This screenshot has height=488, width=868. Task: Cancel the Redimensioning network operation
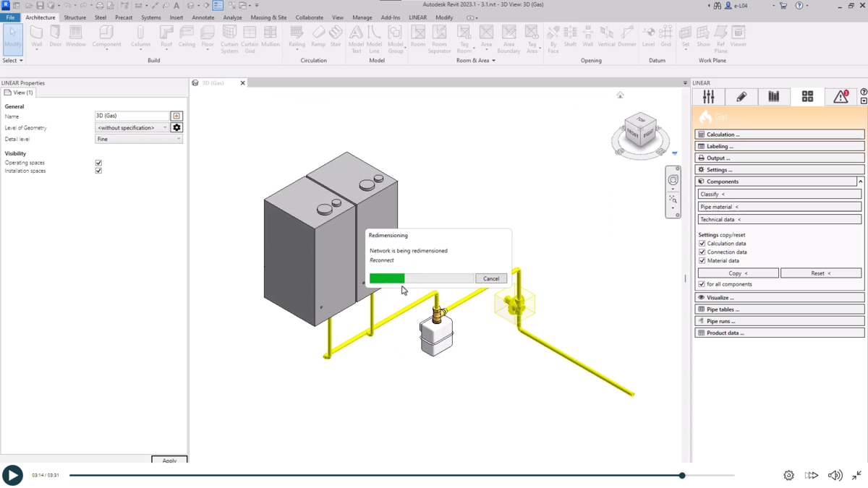click(x=491, y=278)
